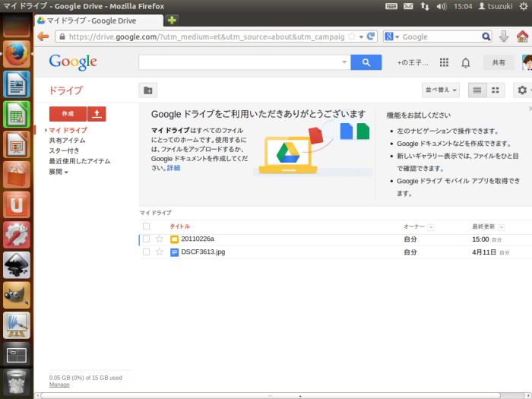Launch Firefox from the Ubuntu launcher

16,54
